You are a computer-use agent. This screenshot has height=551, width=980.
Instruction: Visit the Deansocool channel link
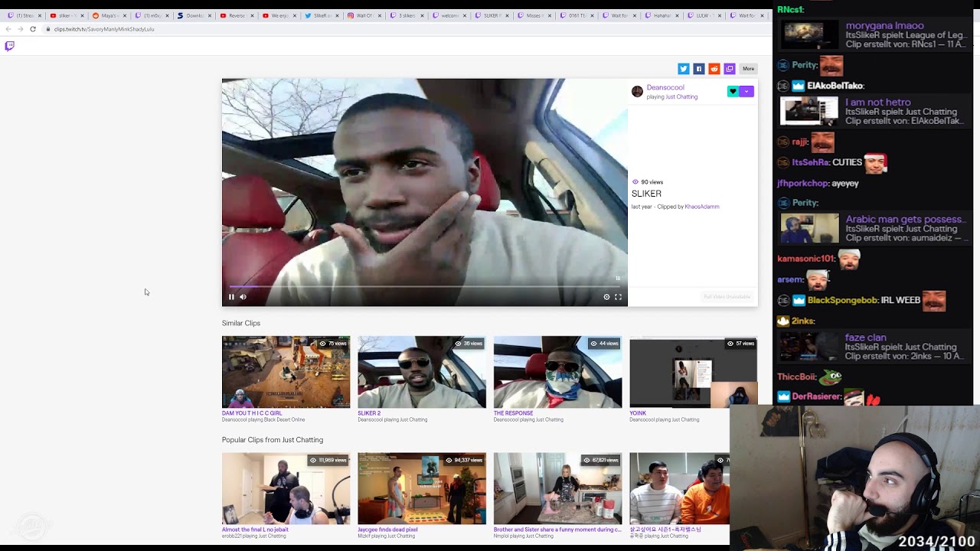click(x=665, y=87)
